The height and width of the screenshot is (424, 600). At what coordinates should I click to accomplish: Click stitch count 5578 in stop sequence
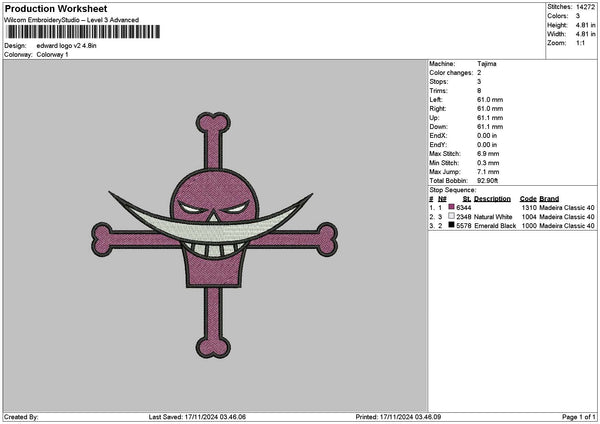(x=464, y=226)
